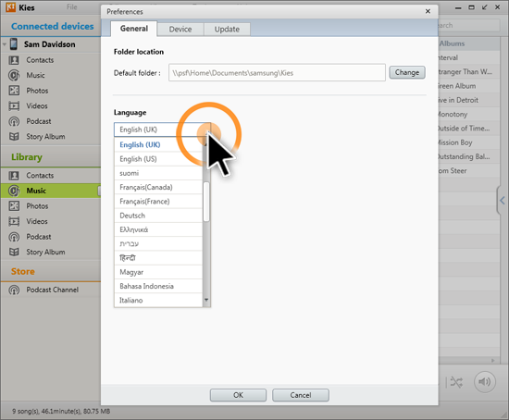Click the language list scrollbar thumb
The width and height of the screenshot is (509, 420).
[x=206, y=202]
